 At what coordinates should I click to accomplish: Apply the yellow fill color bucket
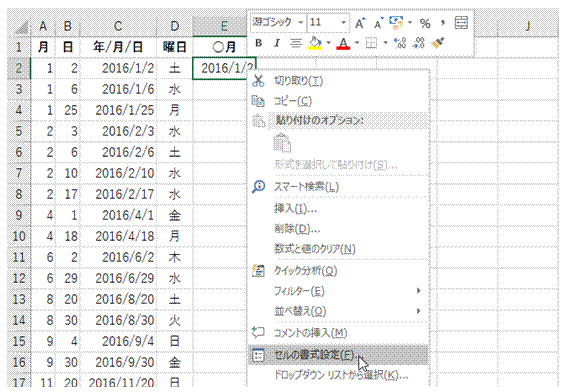click(x=315, y=43)
